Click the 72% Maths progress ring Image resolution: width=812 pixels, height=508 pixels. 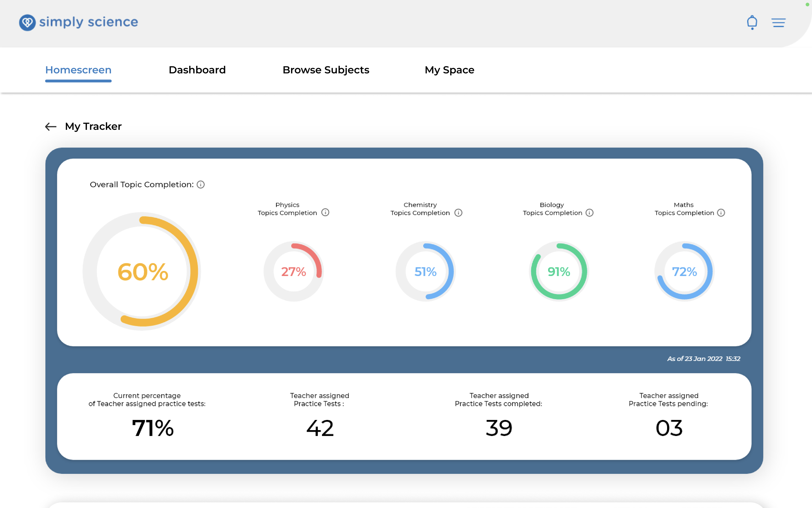(685, 271)
